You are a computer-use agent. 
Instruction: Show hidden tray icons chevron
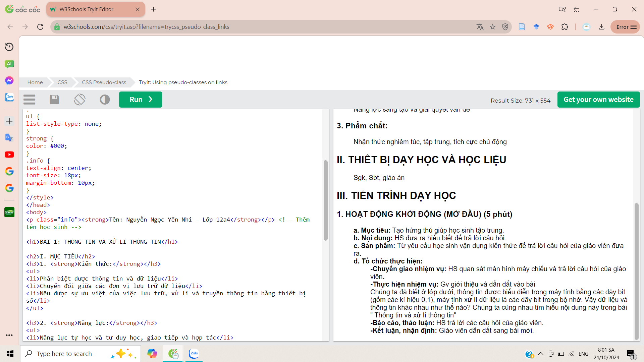pyautogui.click(x=541, y=354)
